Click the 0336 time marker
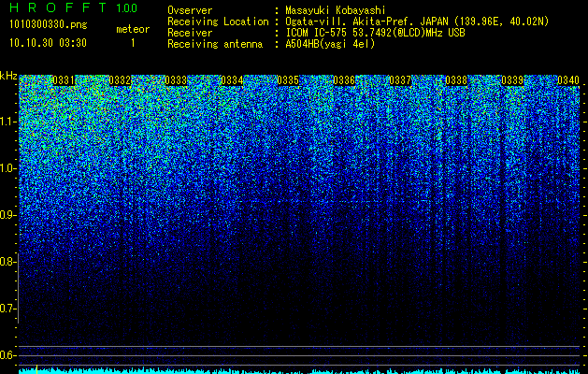Viewport: 588px width, 374px height. [344, 80]
